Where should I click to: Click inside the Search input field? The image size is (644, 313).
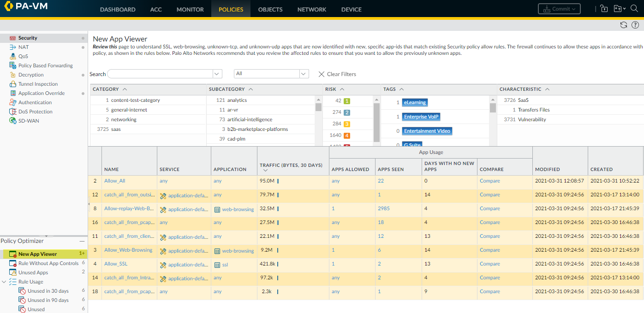click(160, 74)
